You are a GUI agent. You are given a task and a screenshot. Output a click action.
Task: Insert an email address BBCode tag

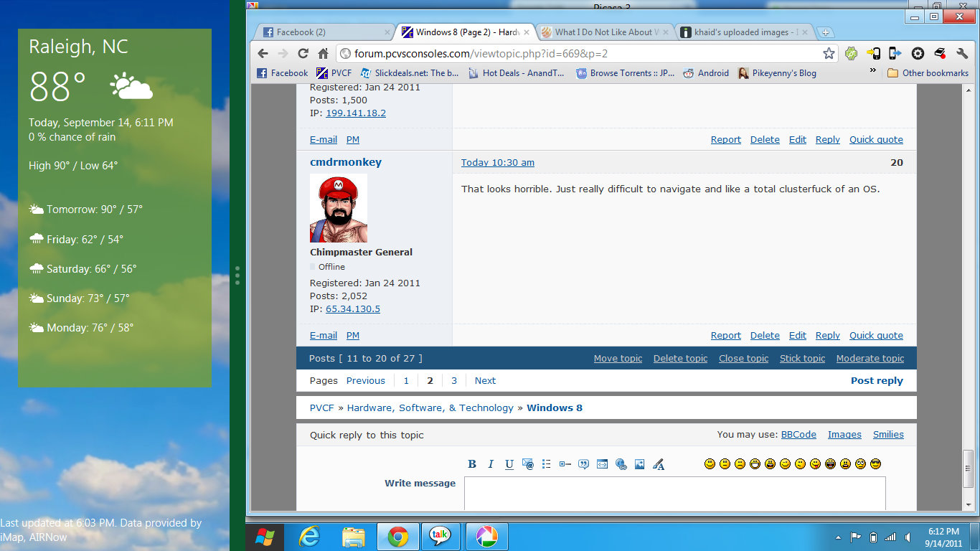coord(528,464)
